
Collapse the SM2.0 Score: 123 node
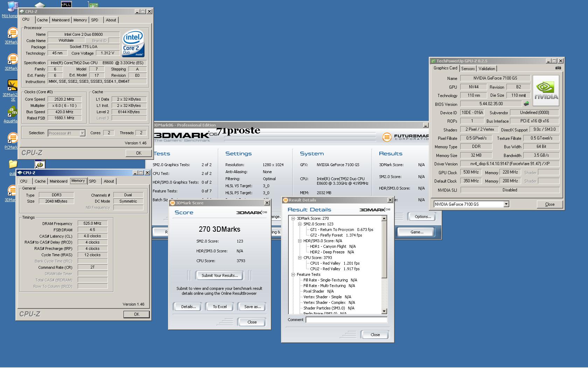point(300,224)
